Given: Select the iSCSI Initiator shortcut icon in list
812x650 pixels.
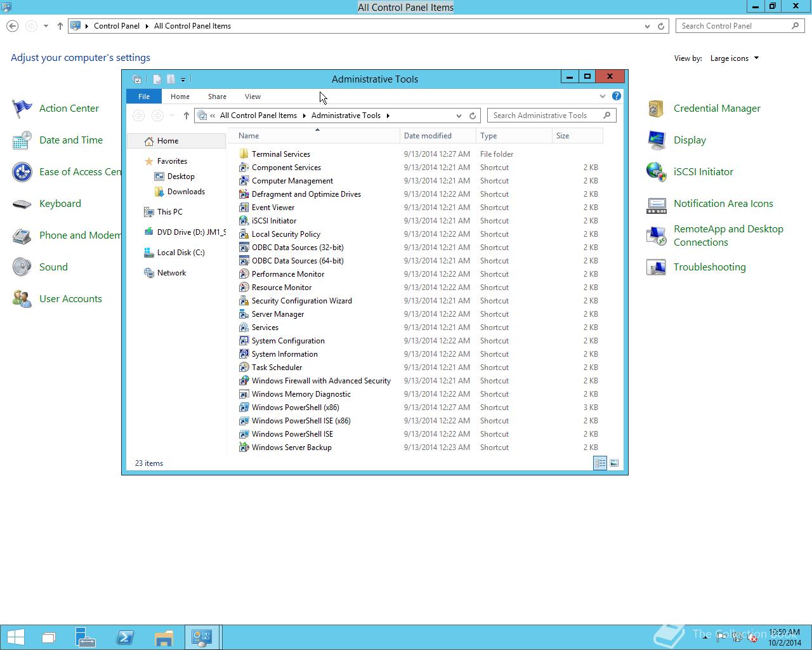Looking at the screenshot, I should click(x=244, y=221).
